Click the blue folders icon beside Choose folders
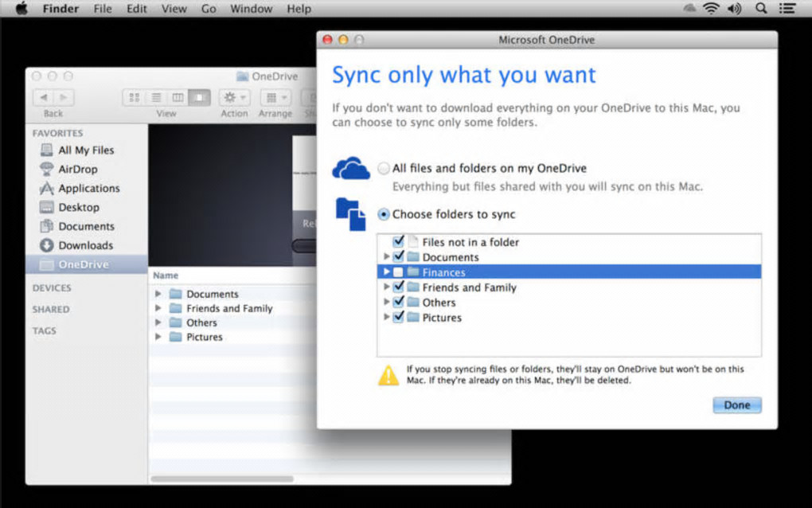This screenshot has width=812, height=508. [x=350, y=214]
